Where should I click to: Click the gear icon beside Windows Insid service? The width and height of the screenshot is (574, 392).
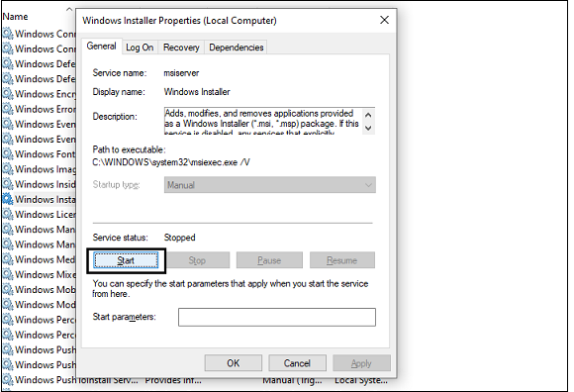tap(8, 184)
